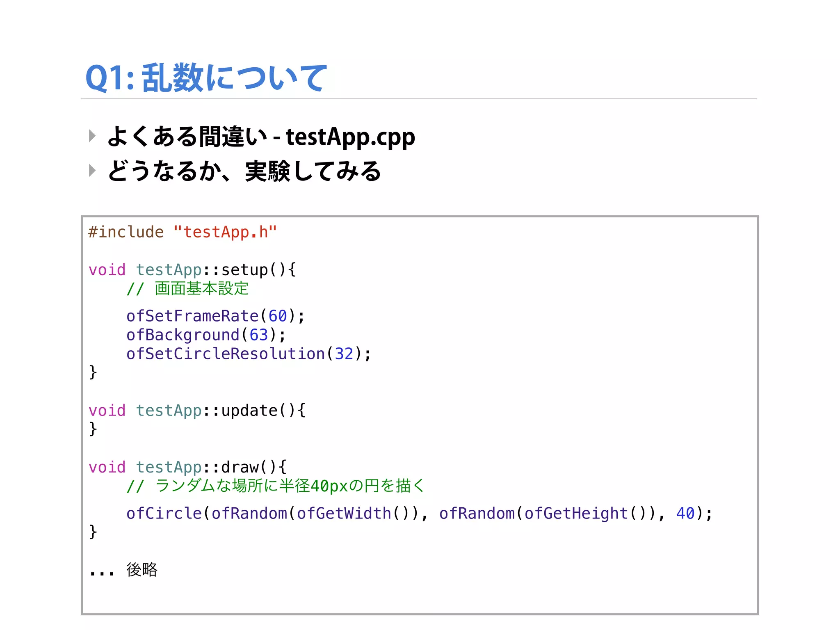840x630 pixels.
Task: Click the slide title 'Q1: 乱数について'
Action: point(206,78)
